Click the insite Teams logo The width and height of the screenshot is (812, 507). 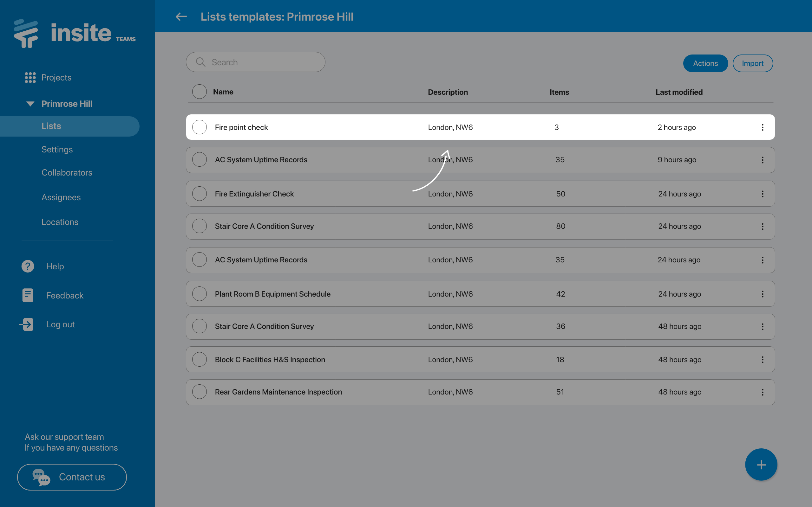[75, 34]
